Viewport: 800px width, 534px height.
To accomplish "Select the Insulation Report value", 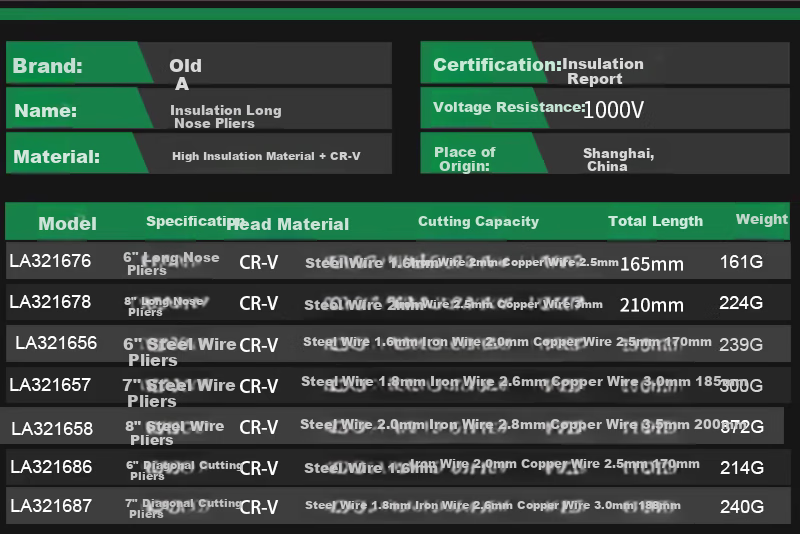I will 603,71.
